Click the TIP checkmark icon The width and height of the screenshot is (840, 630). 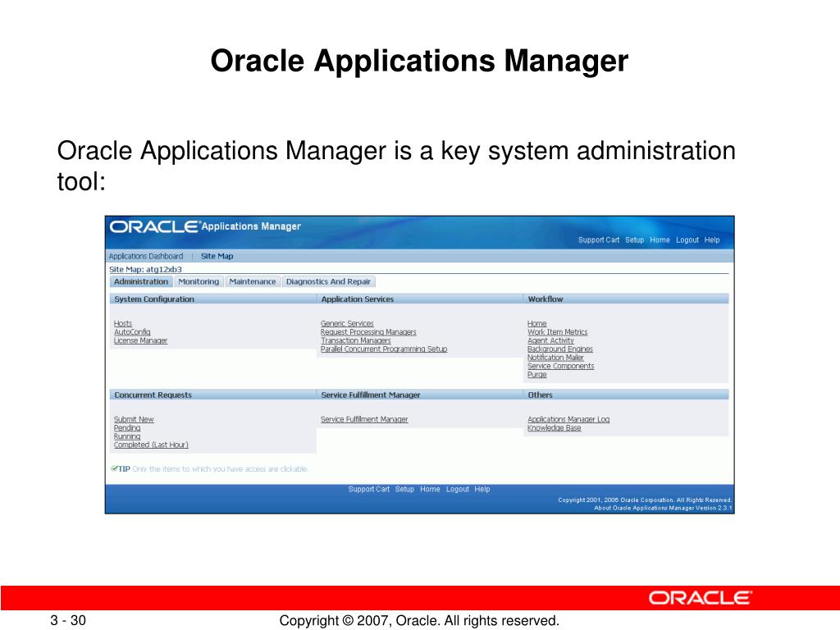pyautogui.click(x=114, y=468)
